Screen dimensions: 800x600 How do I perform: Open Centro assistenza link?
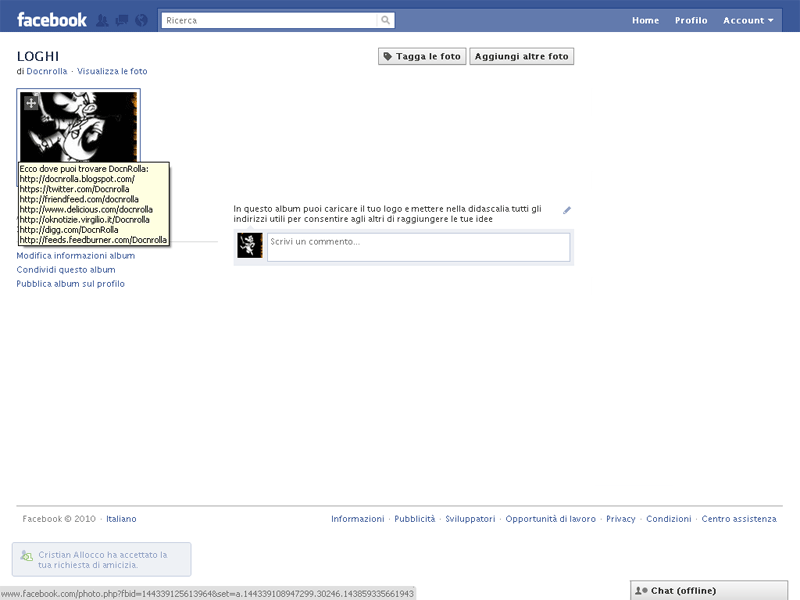pyautogui.click(x=739, y=519)
